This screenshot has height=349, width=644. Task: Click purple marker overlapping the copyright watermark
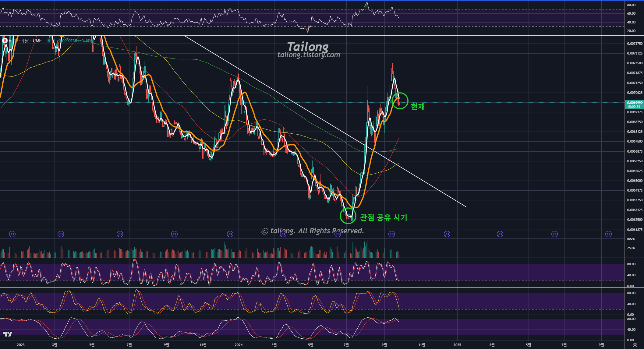[x=283, y=234]
